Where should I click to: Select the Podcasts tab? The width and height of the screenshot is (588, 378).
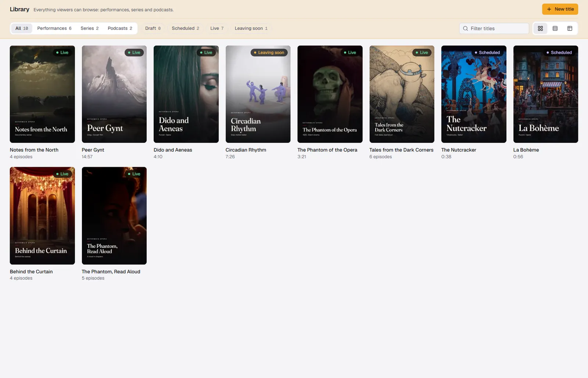(x=120, y=28)
